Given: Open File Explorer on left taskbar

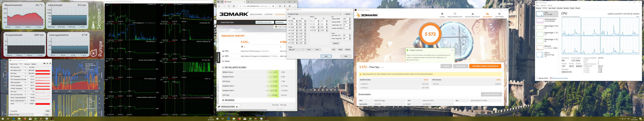Looking at the screenshot, I should (19, 119).
